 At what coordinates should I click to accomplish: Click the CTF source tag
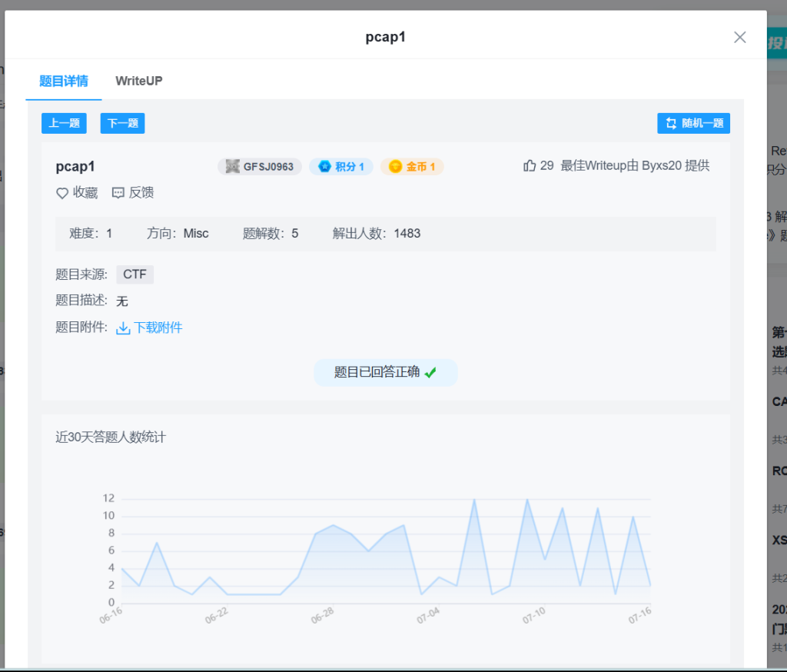[134, 274]
